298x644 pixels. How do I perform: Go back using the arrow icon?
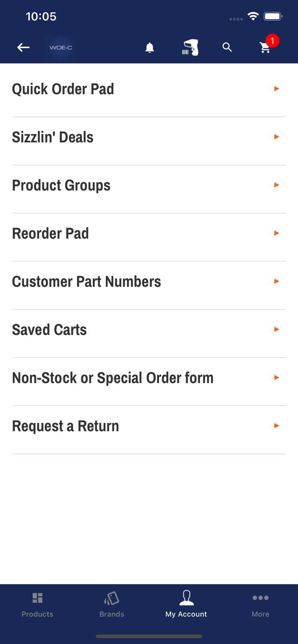pos(23,47)
